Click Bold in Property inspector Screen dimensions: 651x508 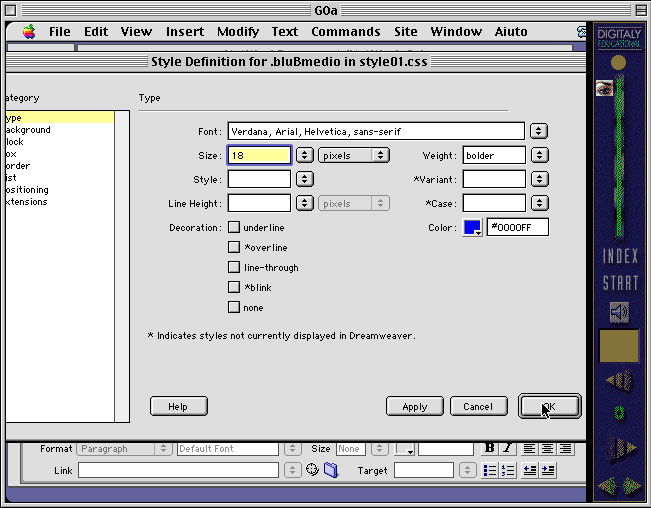[x=489, y=447]
